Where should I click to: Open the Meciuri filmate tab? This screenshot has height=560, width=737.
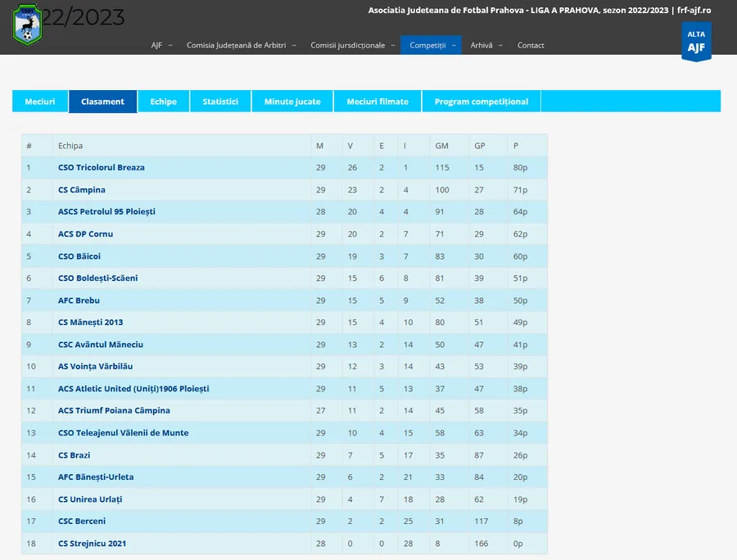(x=378, y=102)
